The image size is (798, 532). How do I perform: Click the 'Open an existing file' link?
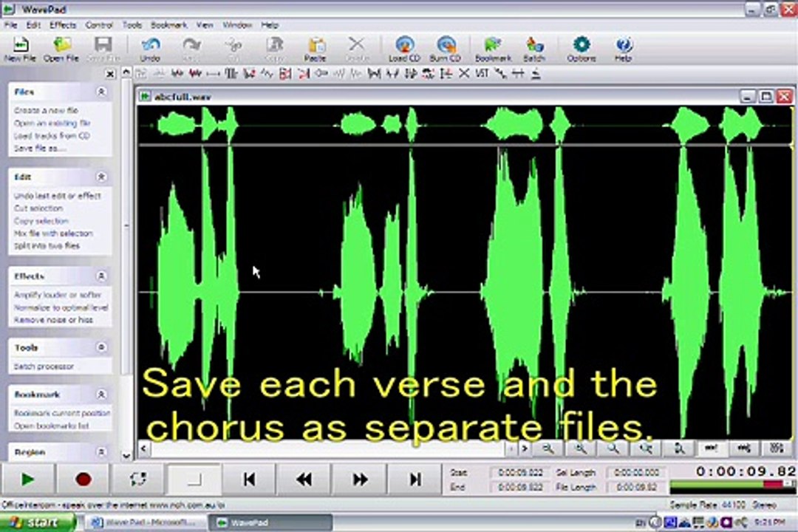click(52, 123)
